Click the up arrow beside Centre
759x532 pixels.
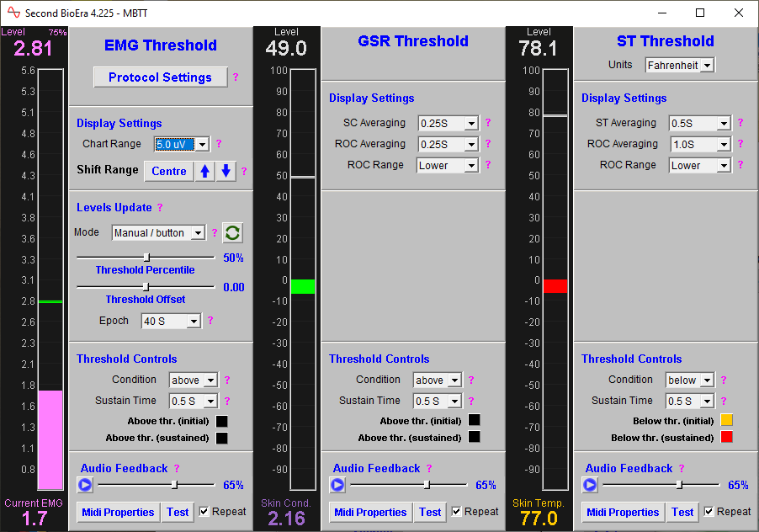203,171
